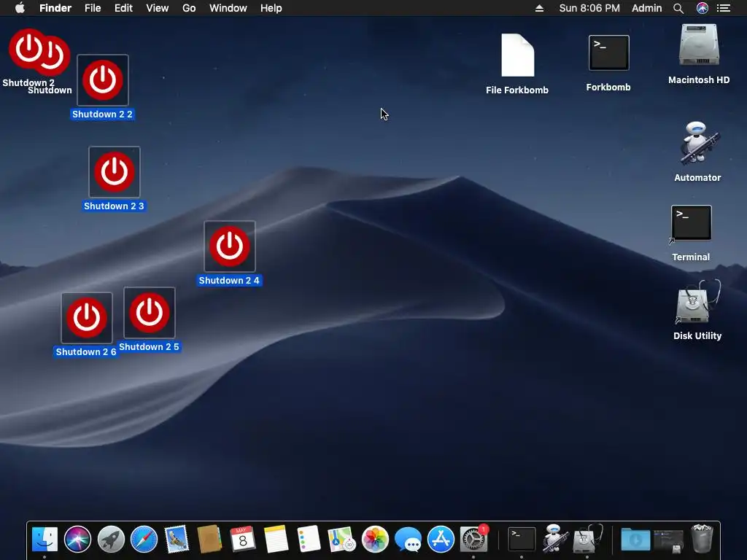
Task: Launch Siri from the Dock
Action: (x=77, y=539)
